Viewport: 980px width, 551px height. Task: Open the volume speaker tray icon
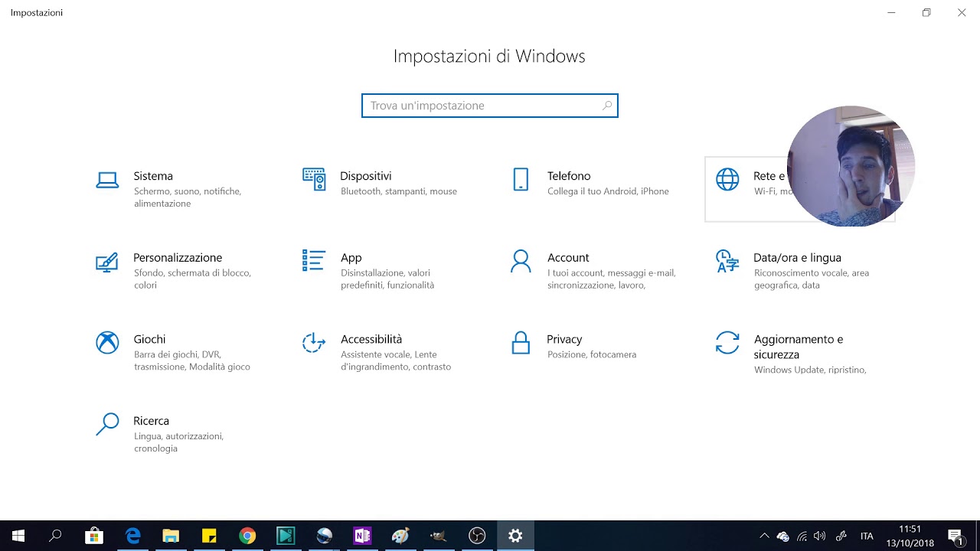click(820, 536)
